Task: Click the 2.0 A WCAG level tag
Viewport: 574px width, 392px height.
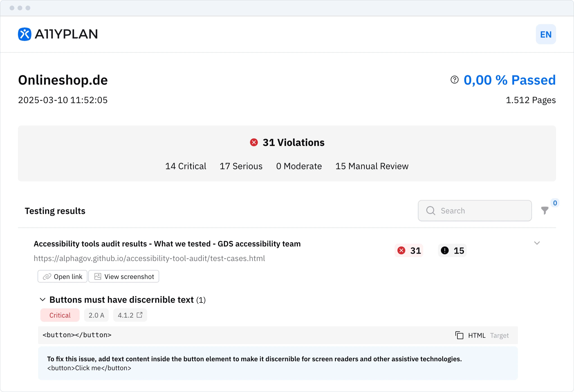Action: tap(96, 315)
